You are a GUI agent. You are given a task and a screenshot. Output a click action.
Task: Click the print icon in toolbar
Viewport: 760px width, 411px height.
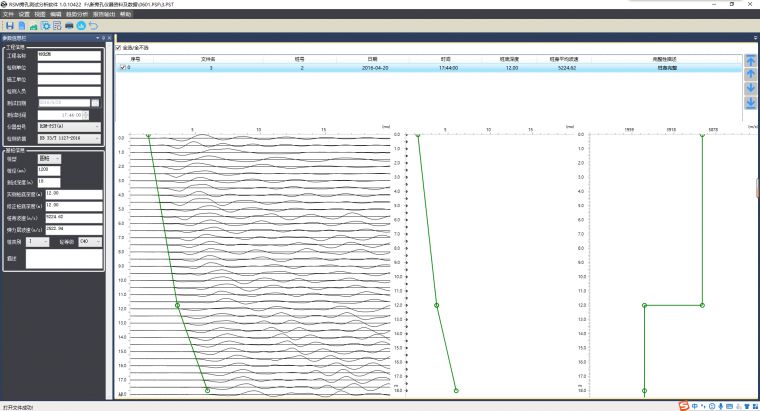69,25
